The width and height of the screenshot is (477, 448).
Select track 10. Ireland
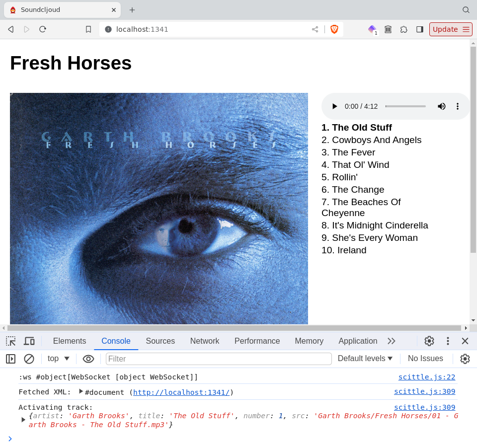[344, 250]
